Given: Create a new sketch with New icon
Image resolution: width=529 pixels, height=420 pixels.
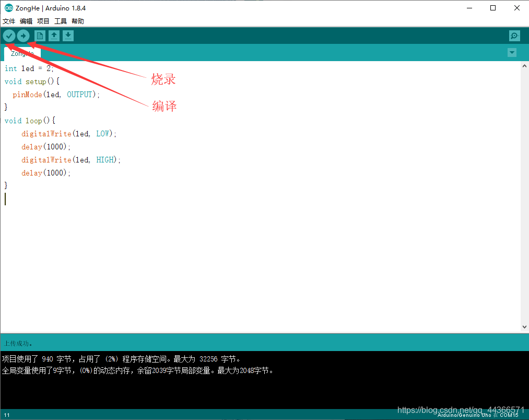Looking at the screenshot, I should click(x=40, y=36).
